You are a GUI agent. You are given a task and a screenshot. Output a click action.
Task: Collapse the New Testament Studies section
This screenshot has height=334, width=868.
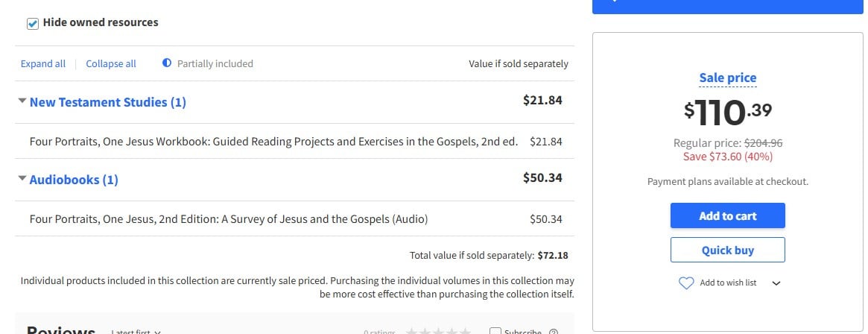click(22, 101)
